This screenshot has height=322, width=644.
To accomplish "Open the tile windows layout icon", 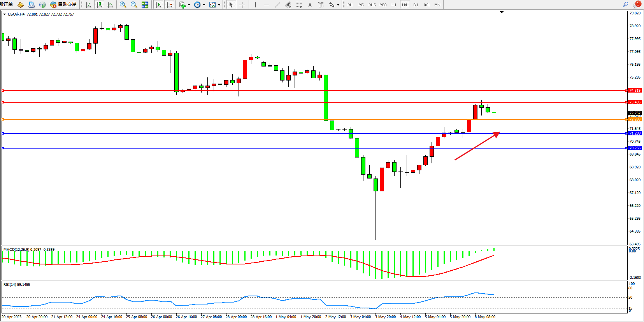I will pos(145,5).
